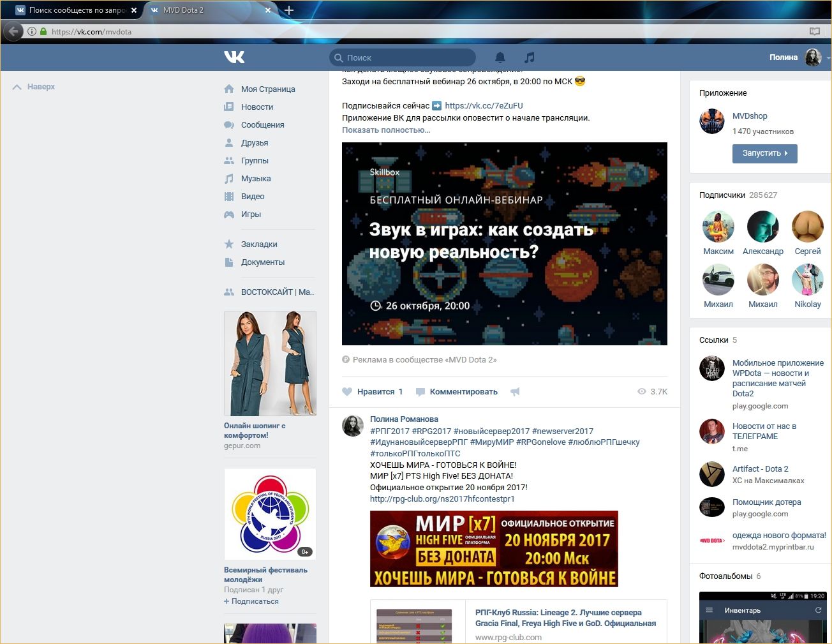This screenshot has height=644, width=832.
Task: Open Artifact - Dota 2 link
Action: tap(760, 468)
